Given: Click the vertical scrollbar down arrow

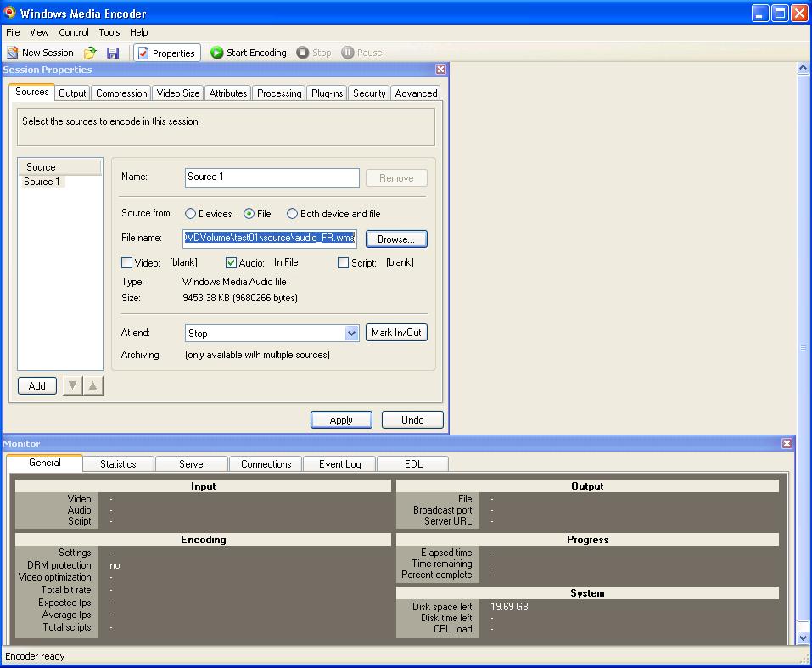Looking at the screenshot, I should 803,638.
